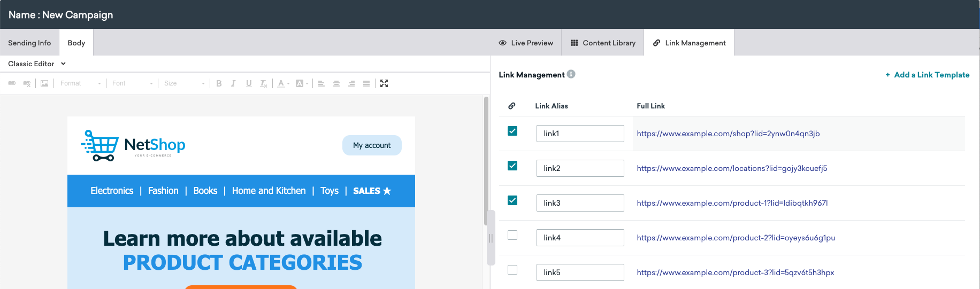Screen dimensions: 980x289
Task: Click the panel splitter handle
Action: click(491, 238)
